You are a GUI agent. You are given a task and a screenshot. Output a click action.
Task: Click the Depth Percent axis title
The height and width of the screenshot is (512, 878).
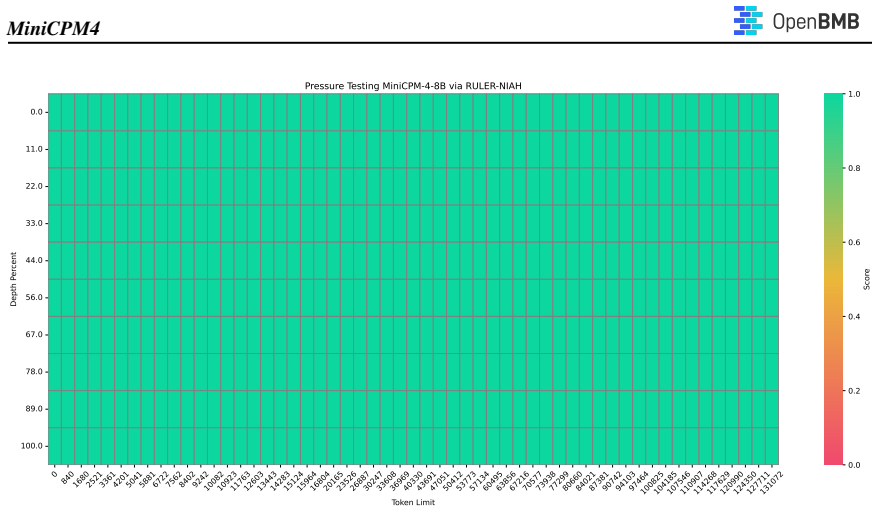[x=13, y=279]
